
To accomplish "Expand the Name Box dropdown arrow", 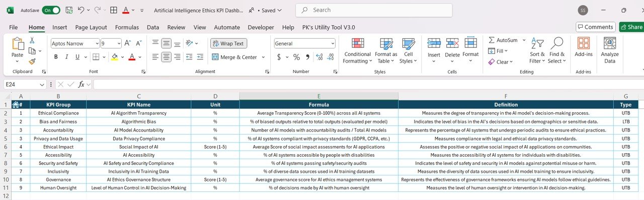I will (x=42, y=85).
